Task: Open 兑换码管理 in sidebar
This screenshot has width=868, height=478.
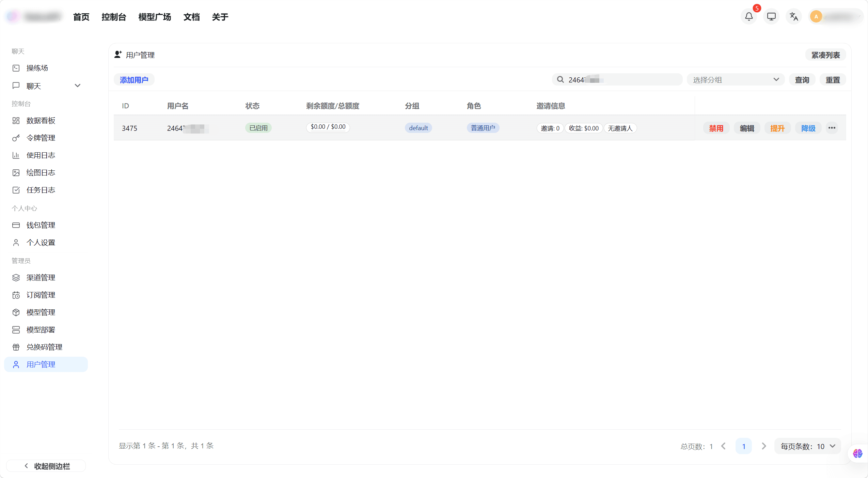Action: click(x=44, y=347)
